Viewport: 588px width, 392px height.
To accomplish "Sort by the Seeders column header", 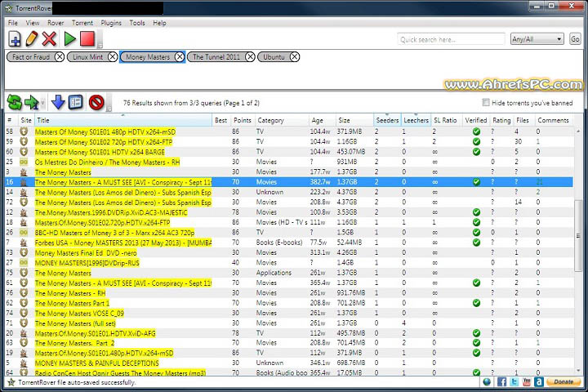I will click(x=387, y=120).
